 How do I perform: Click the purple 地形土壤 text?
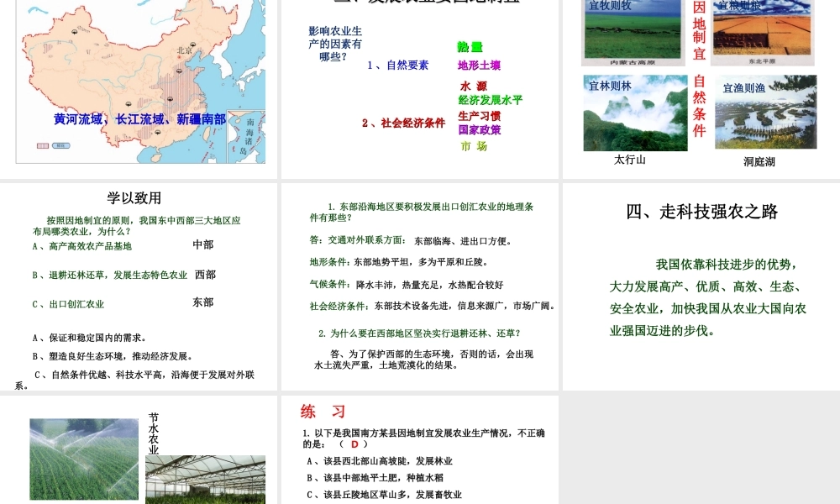point(479,66)
